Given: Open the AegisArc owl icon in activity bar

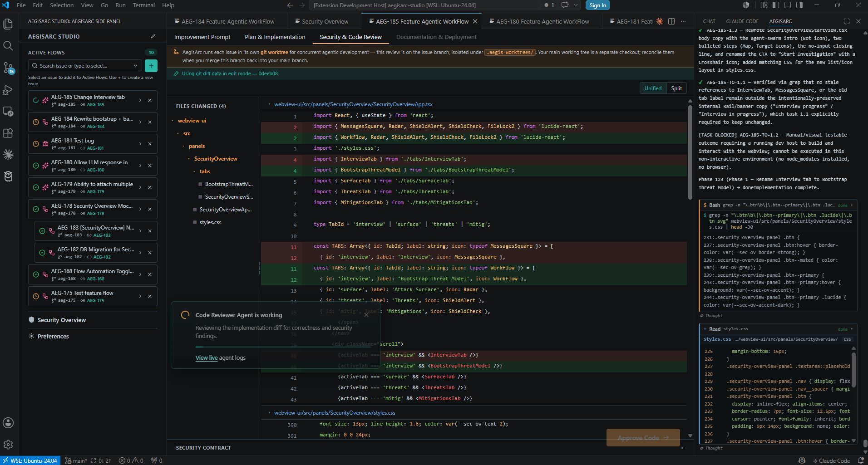Looking at the screenshot, I should click(8, 176).
